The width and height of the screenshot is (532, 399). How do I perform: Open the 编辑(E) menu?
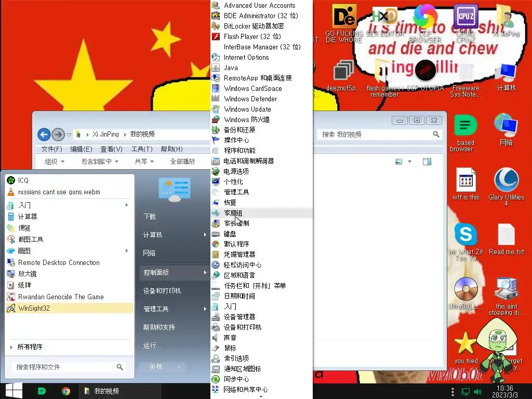(81, 149)
